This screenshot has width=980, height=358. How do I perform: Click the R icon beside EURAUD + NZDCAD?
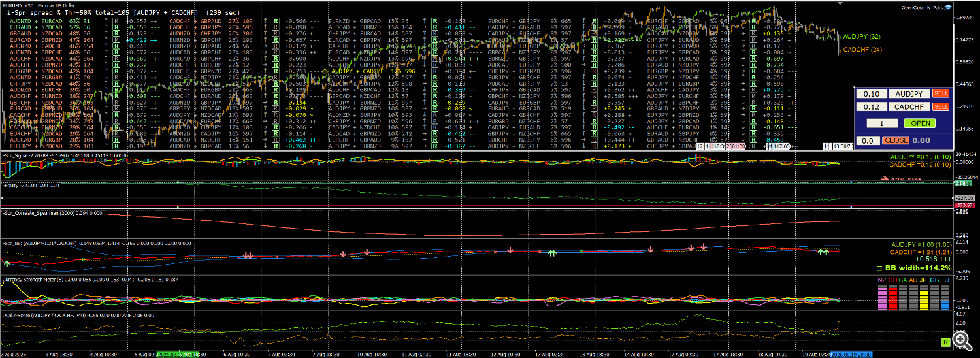click(116, 28)
